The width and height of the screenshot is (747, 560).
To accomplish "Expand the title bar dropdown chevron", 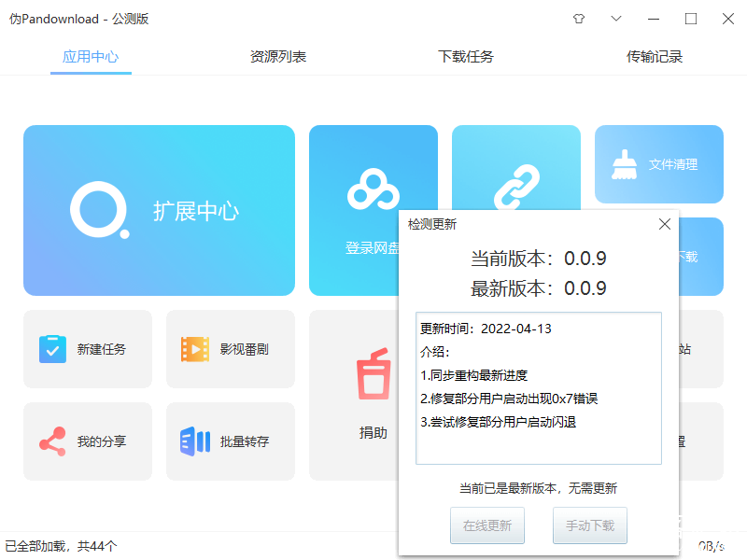I will pos(616,19).
